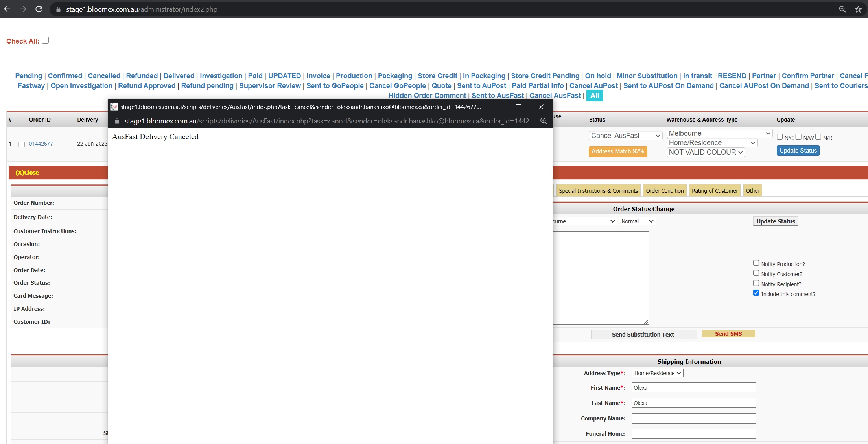The width and height of the screenshot is (868, 444).
Task: Click the blue Update Status button
Action: [798, 151]
